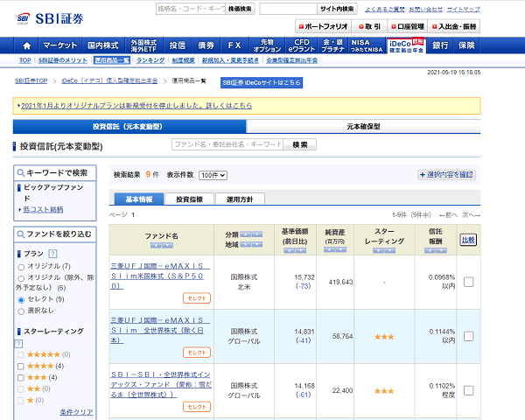Open help icon next to プラン

click(x=52, y=254)
